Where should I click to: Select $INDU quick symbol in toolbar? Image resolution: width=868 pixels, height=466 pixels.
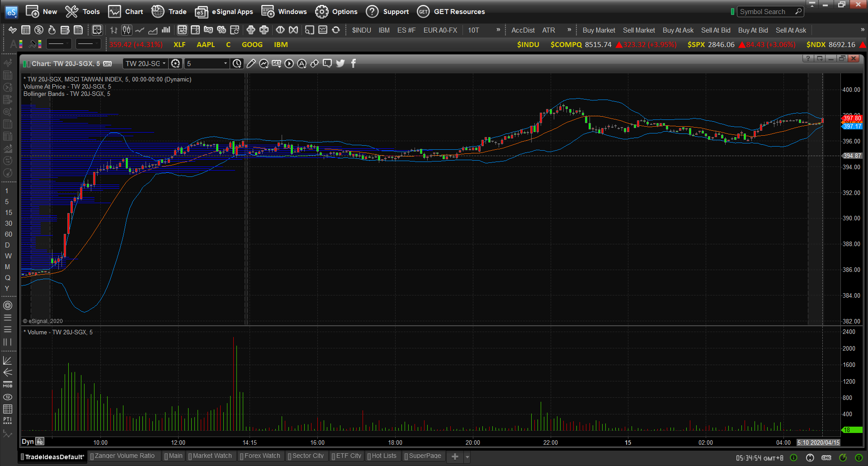(x=362, y=30)
